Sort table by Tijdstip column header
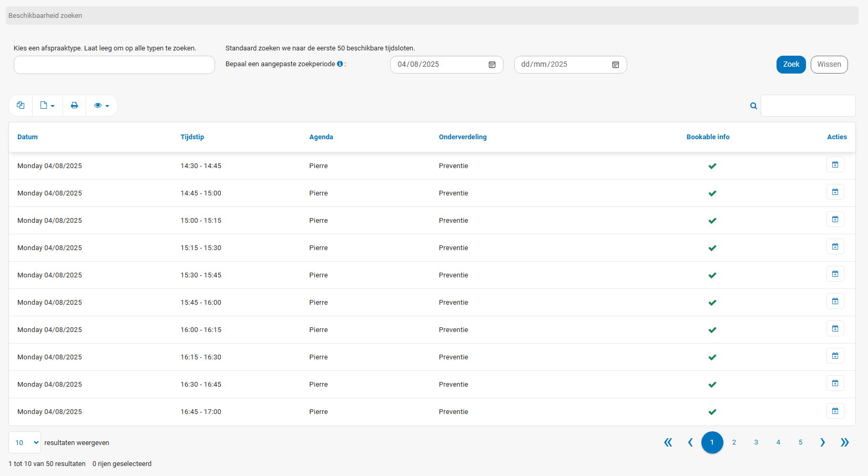868x476 pixels. tap(192, 137)
